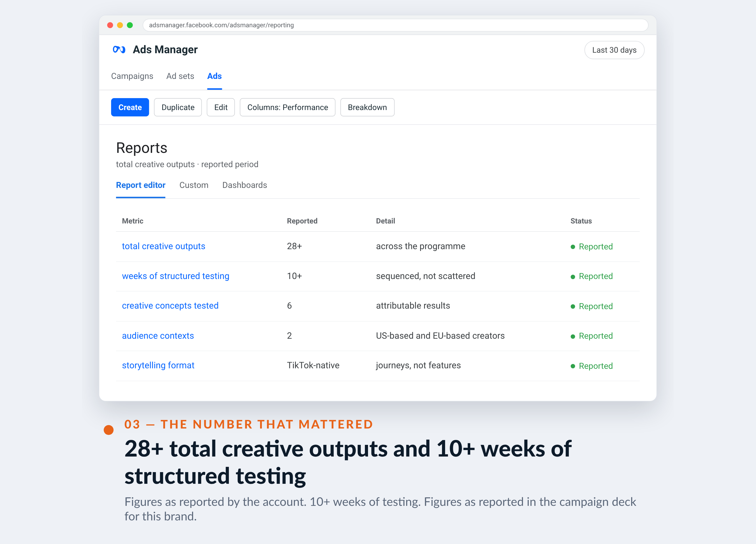This screenshot has width=756, height=544.
Task: Click Reported status in total creative outputs row
Action: (x=592, y=247)
